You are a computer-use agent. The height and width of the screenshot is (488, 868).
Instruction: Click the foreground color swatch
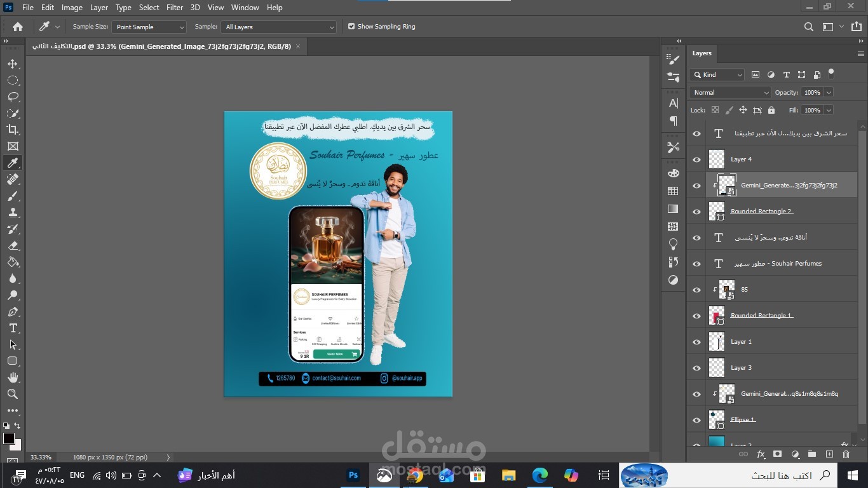9,437
